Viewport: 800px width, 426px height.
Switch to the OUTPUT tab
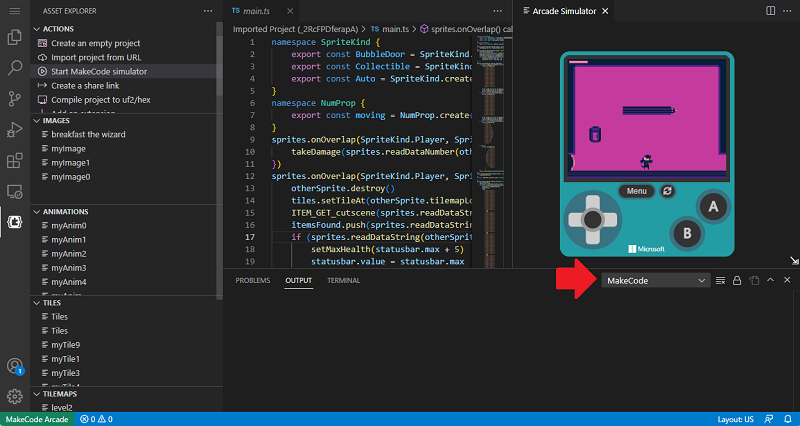pyautogui.click(x=298, y=281)
